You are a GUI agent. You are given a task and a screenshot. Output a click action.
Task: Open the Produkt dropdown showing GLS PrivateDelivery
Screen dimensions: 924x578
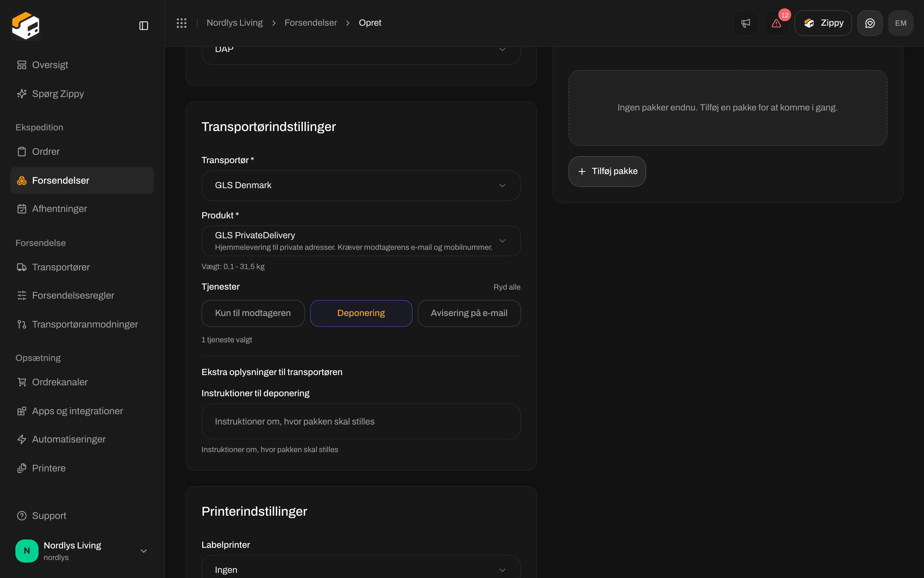coord(361,241)
